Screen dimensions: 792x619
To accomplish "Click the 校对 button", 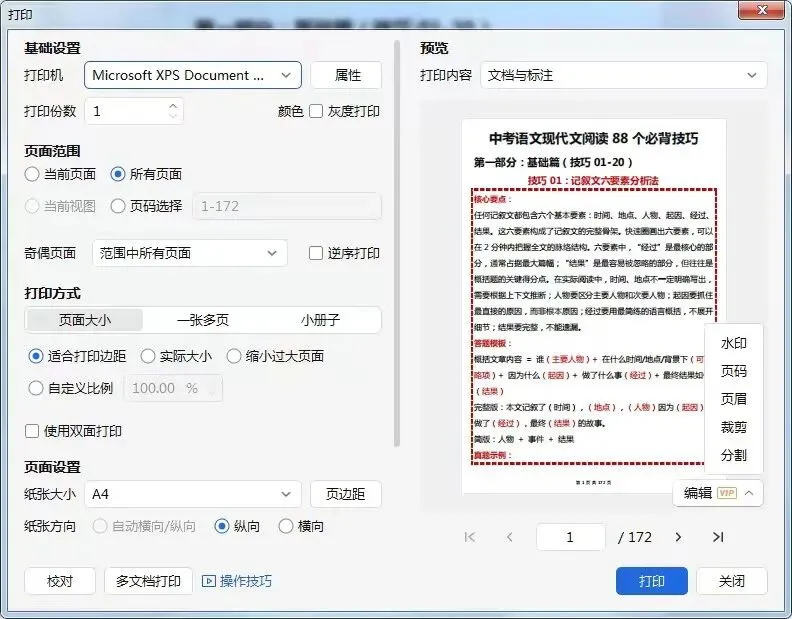I will coord(60,581).
